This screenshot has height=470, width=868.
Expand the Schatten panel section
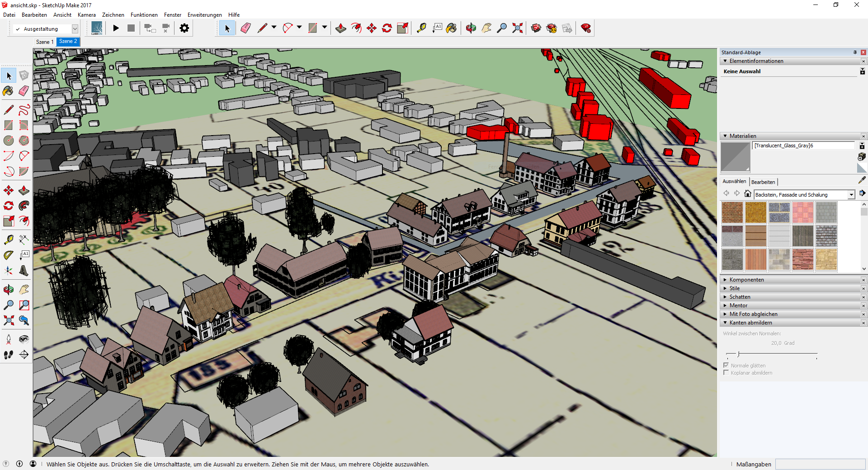(x=740, y=297)
